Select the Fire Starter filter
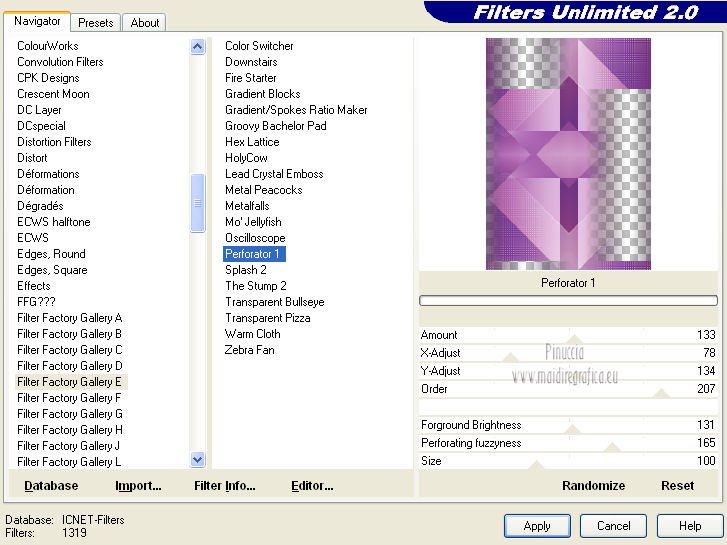The image size is (727, 545). (x=251, y=78)
